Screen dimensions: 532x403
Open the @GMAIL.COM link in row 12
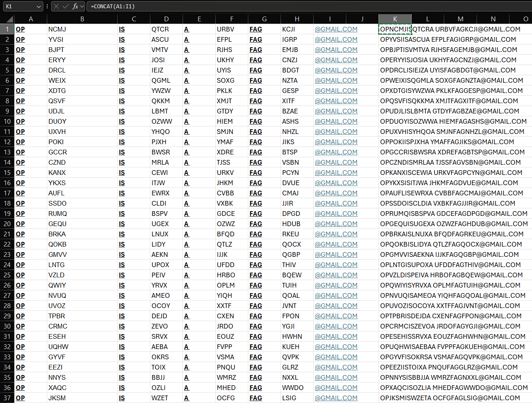click(x=336, y=142)
